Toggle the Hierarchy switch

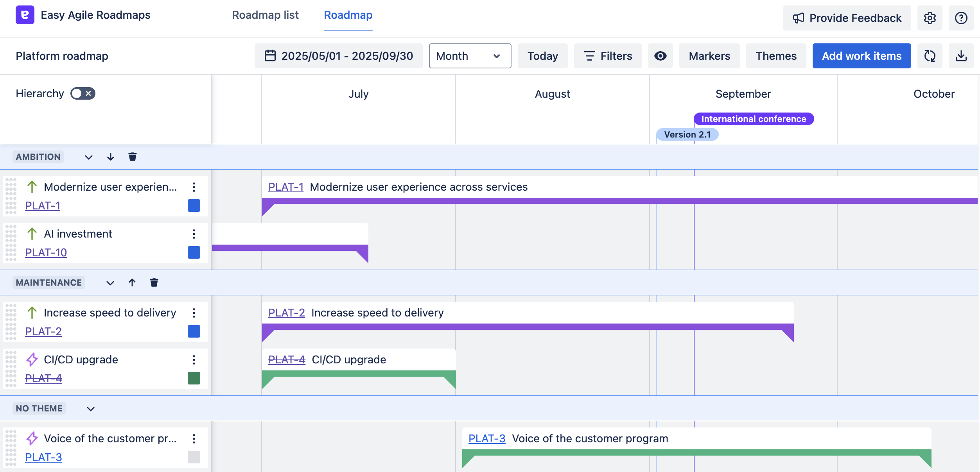83,93
